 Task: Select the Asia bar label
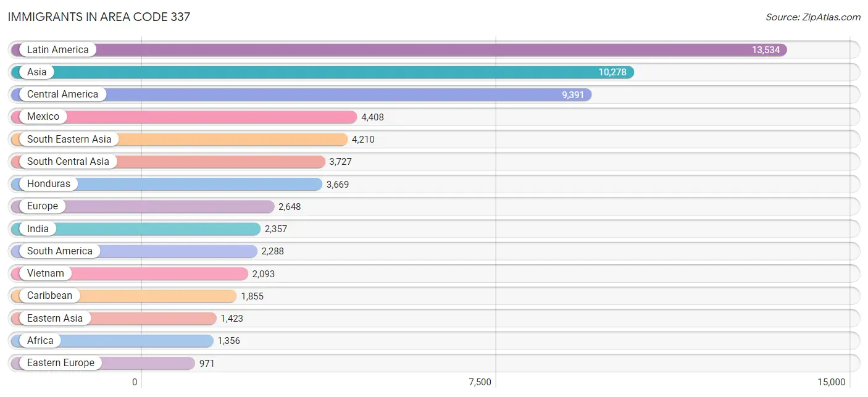pos(36,72)
